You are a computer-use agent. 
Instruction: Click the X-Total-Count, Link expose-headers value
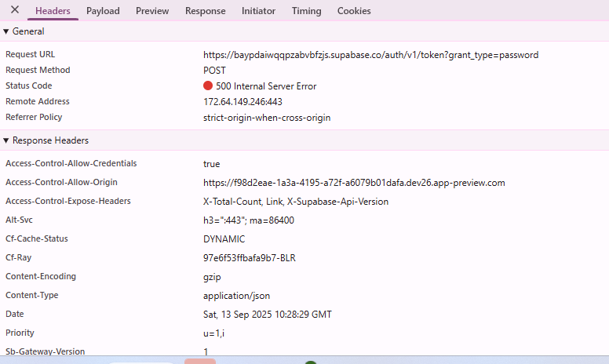pyautogui.click(x=296, y=202)
